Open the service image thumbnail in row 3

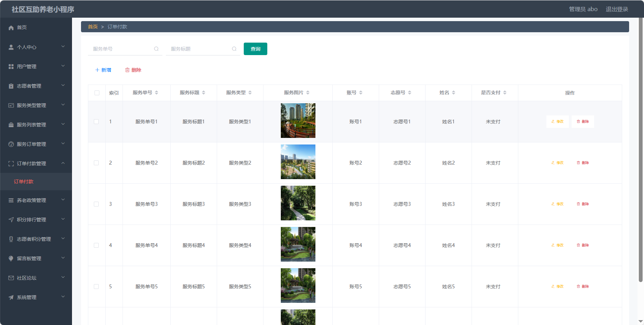click(298, 203)
